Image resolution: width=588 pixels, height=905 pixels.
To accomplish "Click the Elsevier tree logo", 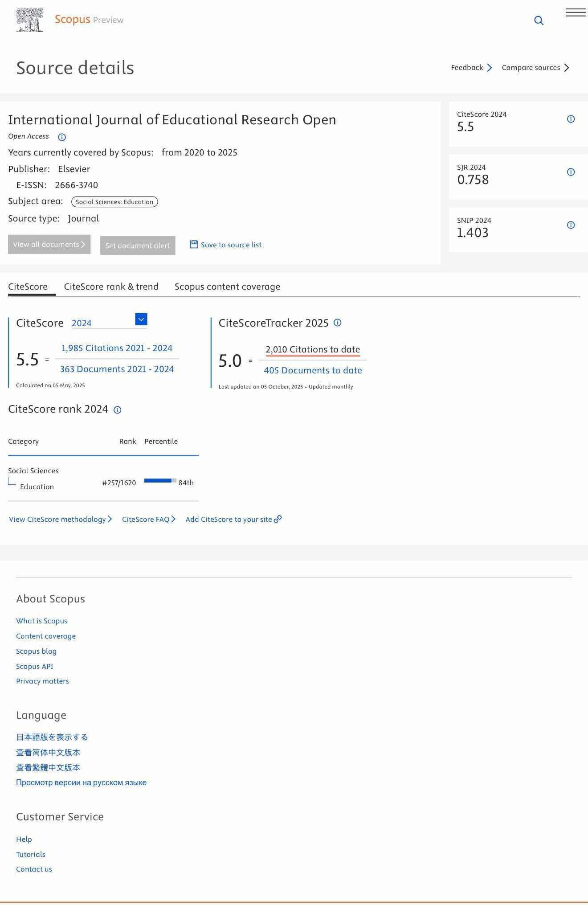I will pyautogui.click(x=29, y=20).
